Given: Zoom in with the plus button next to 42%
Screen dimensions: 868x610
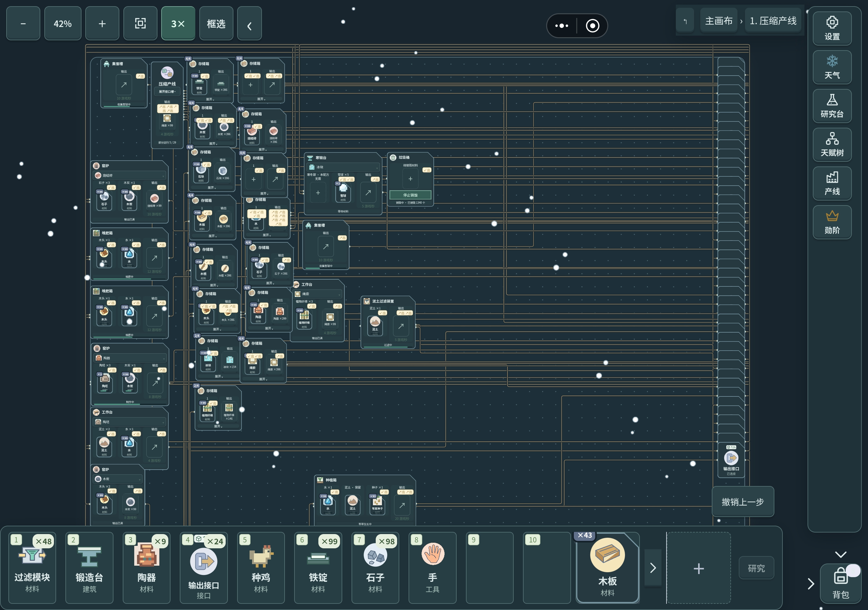Looking at the screenshot, I should click(102, 24).
